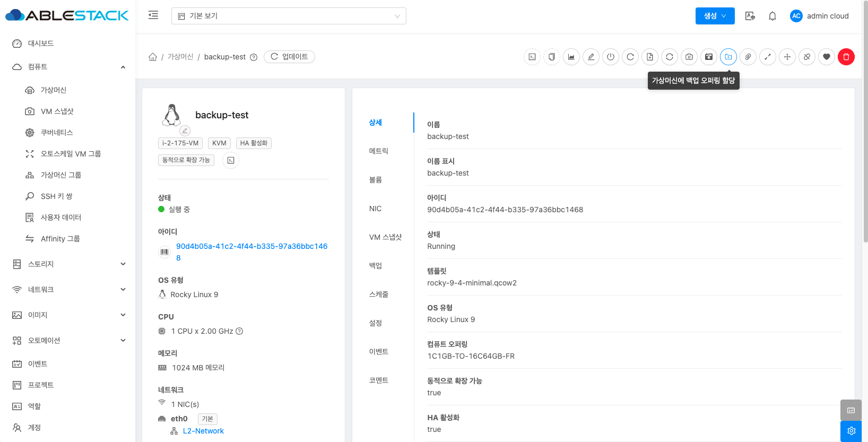Toggle the sidebar collapse icon
The image size is (868, 442).
click(153, 15)
